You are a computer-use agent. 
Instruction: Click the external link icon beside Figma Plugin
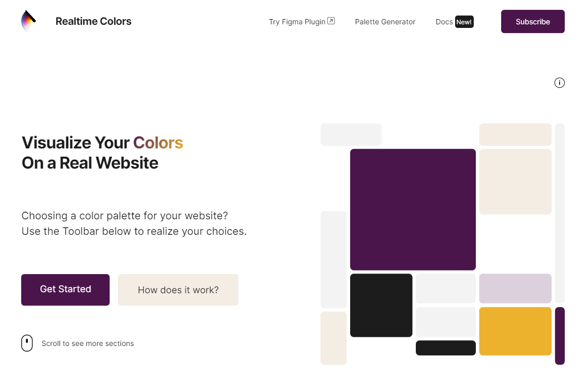tap(331, 21)
